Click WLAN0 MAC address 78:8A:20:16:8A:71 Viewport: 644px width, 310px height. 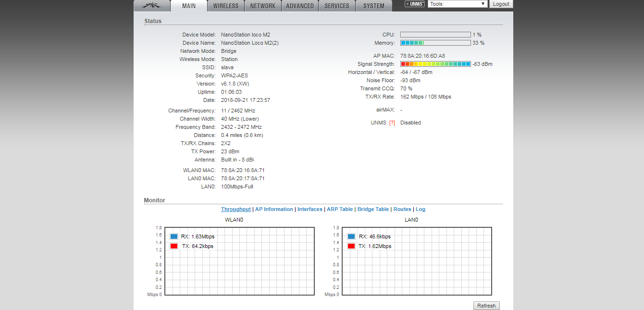click(243, 170)
